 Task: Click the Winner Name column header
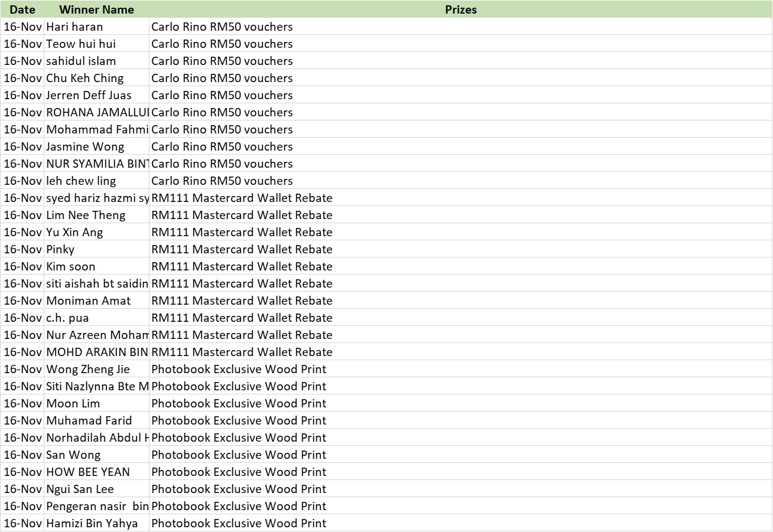tap(96, 9)
